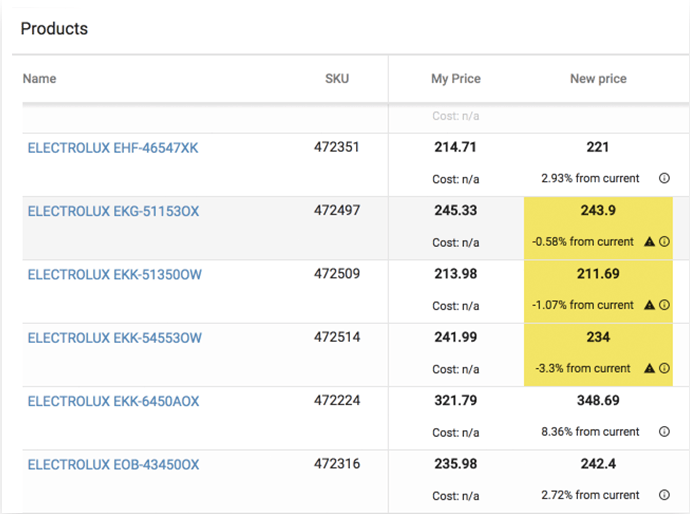
Task: Click My Price value 321.79
Action: point(455,400)
